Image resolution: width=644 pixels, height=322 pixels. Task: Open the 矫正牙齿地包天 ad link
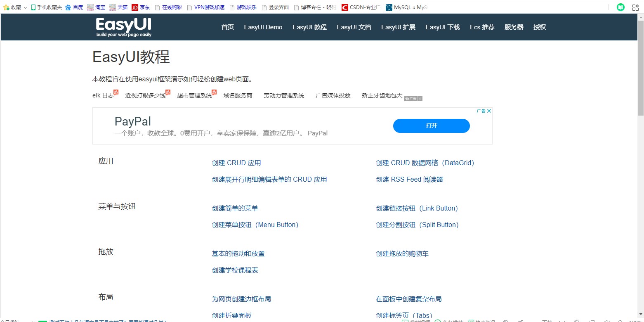pyautogui.click(x=382, y=95)
